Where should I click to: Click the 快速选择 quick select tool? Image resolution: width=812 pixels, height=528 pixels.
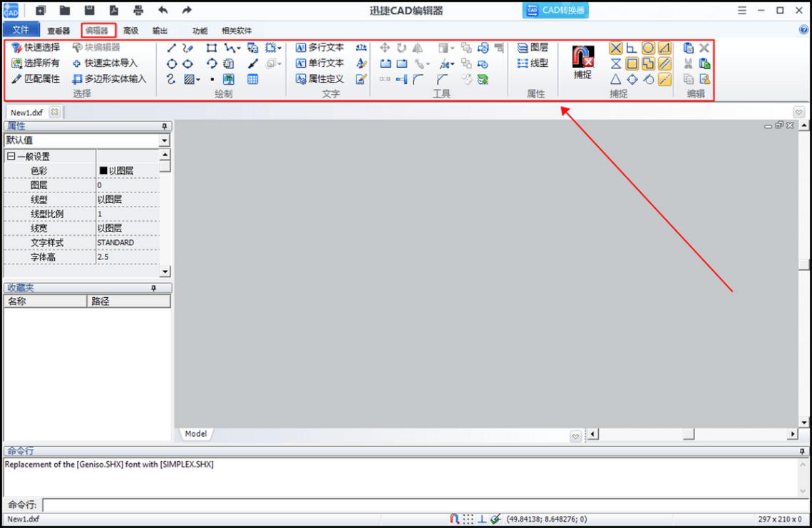[x=36, y=48]
